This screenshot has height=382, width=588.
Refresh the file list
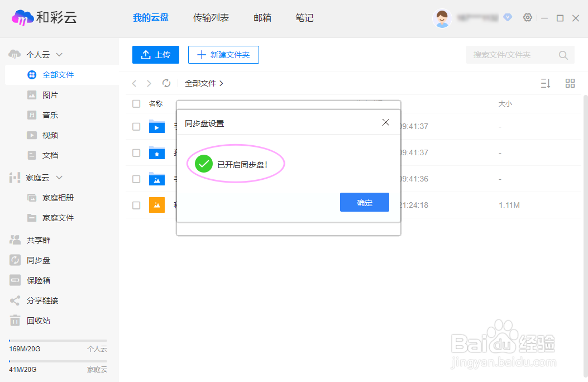(166, 83)
